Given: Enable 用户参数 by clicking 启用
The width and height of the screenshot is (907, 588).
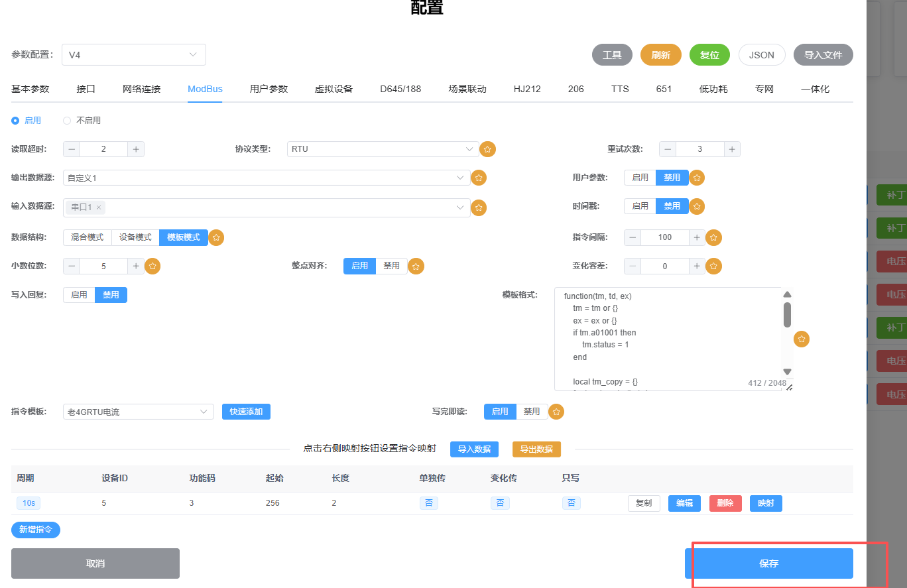Looking at the screenshot, I should [x=640, y=178].
